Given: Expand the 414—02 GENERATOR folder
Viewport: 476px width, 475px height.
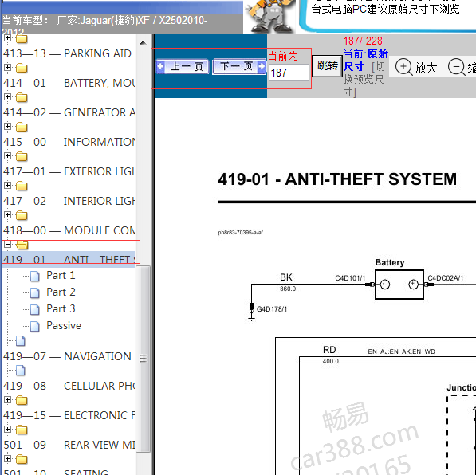Looking at the screenshot, I should click(7, 96).
